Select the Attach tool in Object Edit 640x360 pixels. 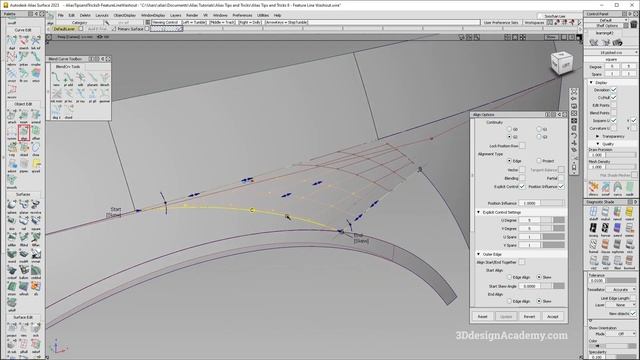(11, 117)
